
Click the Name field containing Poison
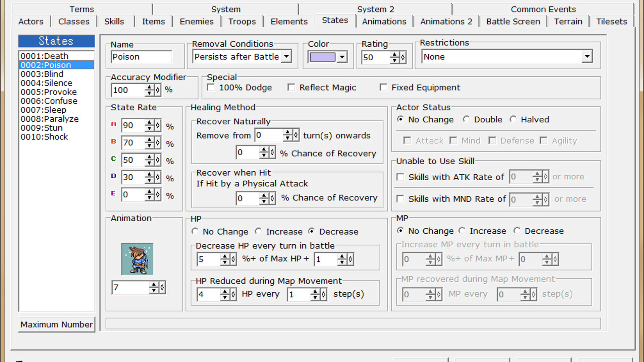pos(141,57)
